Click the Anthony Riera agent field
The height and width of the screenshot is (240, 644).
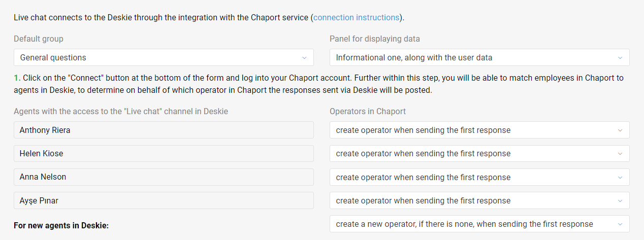click(x=164, y=130)
